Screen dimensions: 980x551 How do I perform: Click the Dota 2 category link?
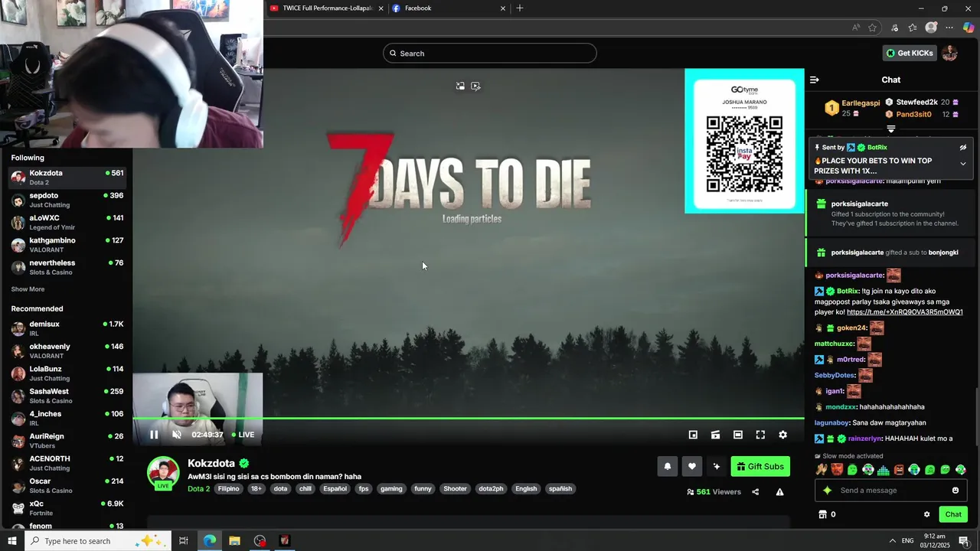(198, 489)
